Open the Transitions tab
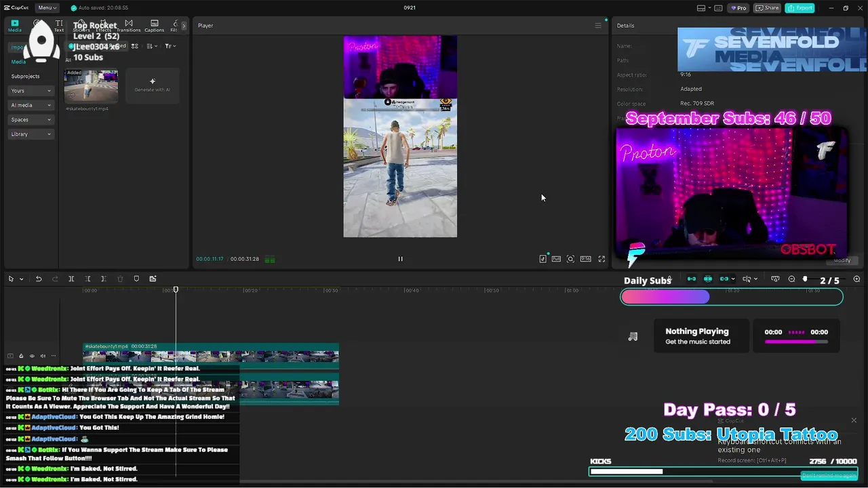 point(128,26)
